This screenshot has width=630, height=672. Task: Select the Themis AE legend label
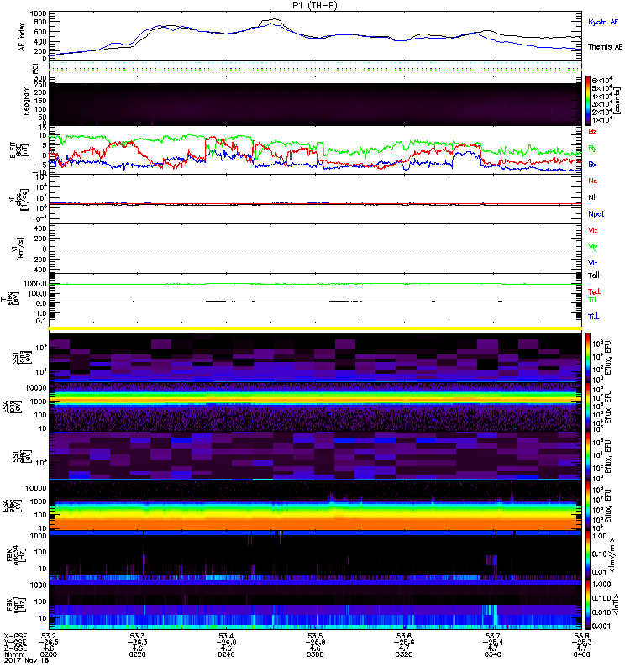pyautogui.click(x=605, y=47)
